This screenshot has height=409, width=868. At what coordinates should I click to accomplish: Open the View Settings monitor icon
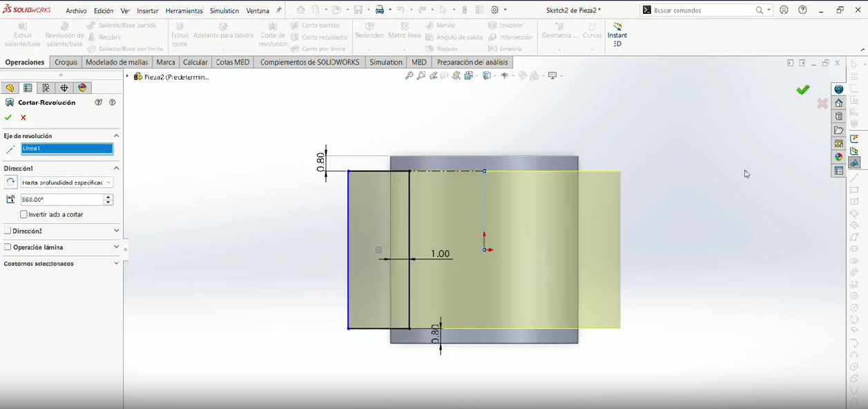(552, 76)
